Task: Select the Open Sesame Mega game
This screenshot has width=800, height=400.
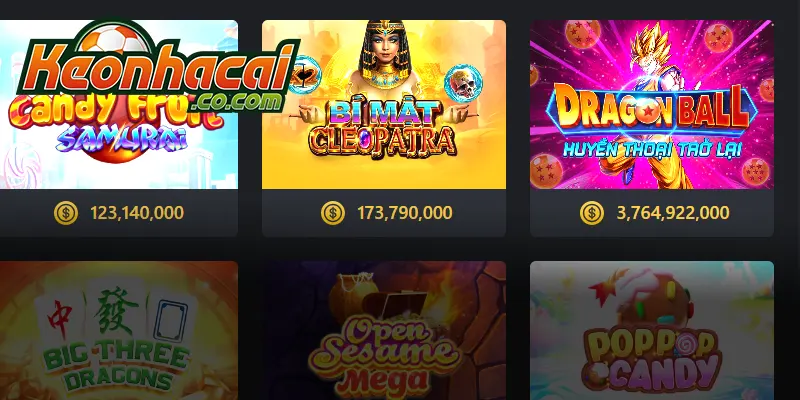Action: pyautogui.click(x=384, y=331)
